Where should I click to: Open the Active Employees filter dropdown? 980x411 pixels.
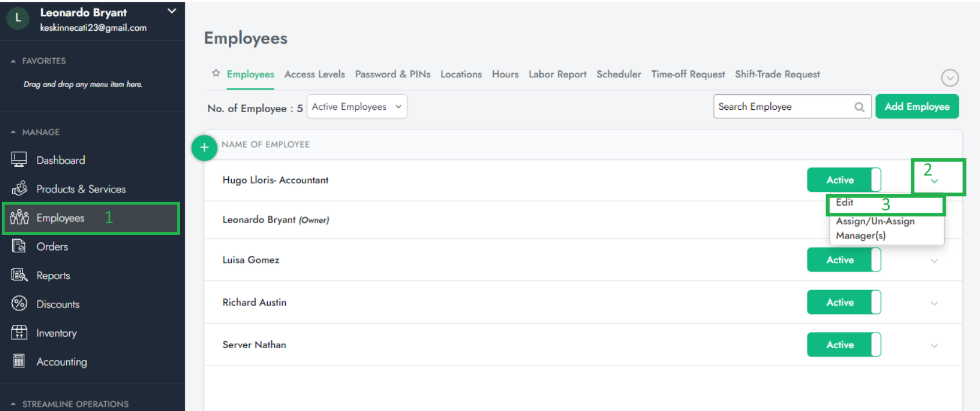point(357,106)
